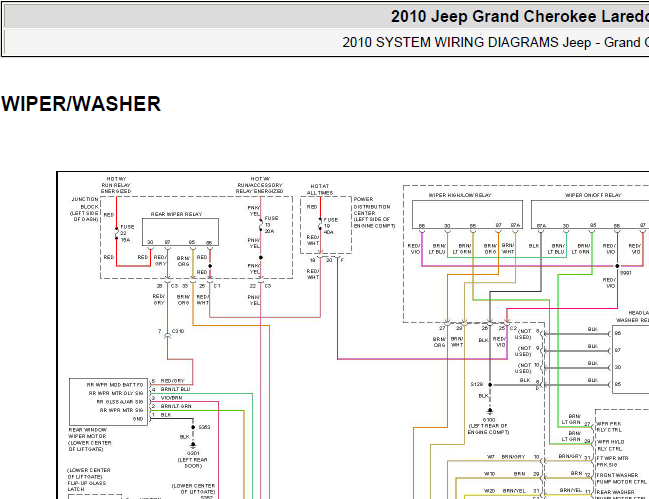
Task: Click the 'HOT W/ RUN/ACCESSORY RELAY ENERGIZED' label
Action: pos(260,185)
